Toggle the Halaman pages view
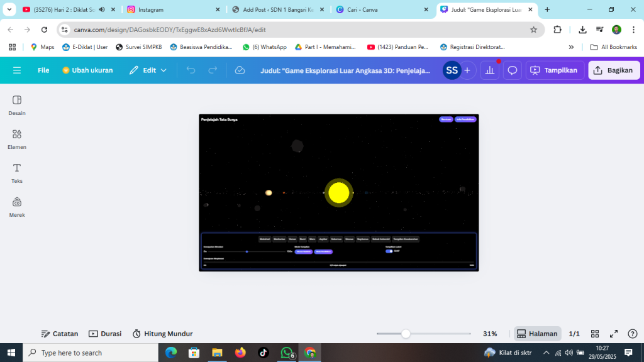Screen dimensions: 644x362 (538, 334)
